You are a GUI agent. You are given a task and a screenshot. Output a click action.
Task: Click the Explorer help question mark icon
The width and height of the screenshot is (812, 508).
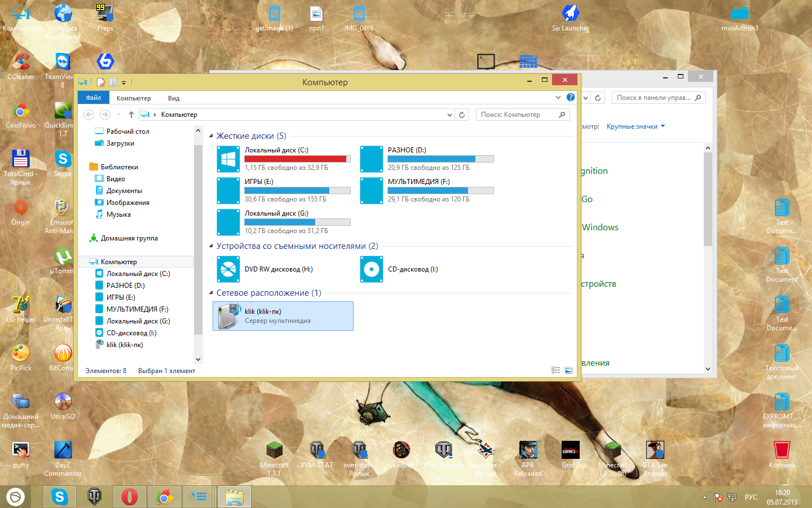click(571, 97)
